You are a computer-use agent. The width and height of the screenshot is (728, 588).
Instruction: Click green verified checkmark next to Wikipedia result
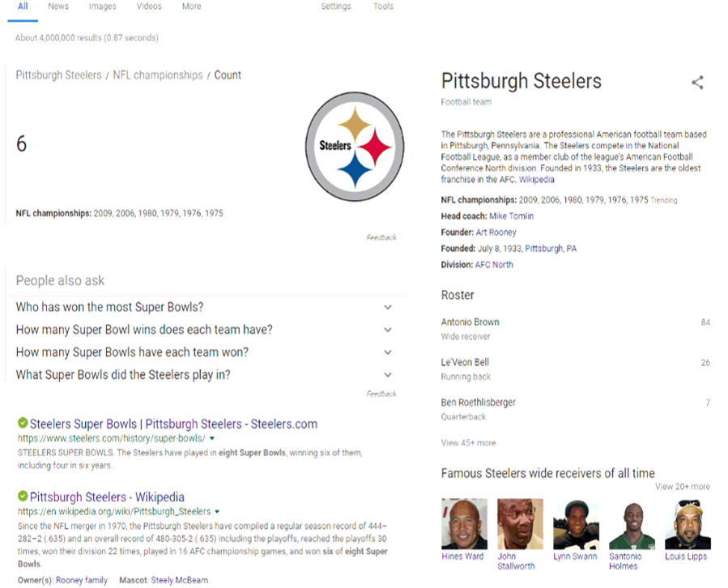pyautogui.click(x=23, y=496)
